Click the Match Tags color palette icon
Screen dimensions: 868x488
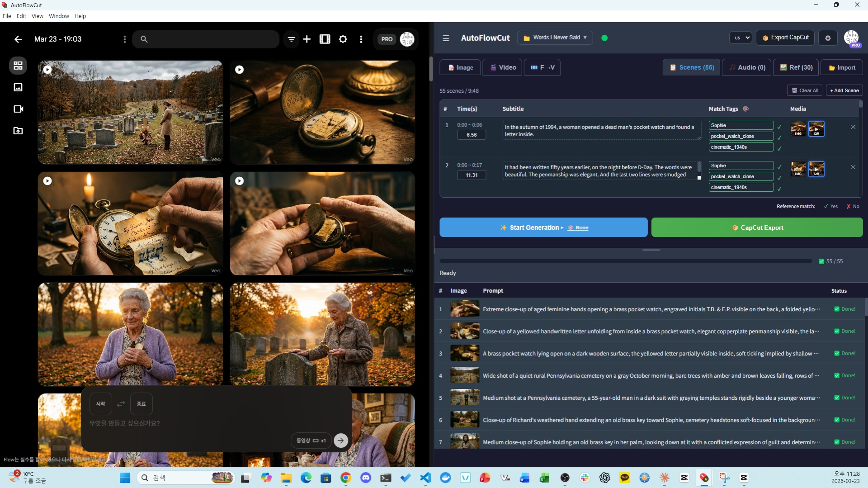point(746,109)
